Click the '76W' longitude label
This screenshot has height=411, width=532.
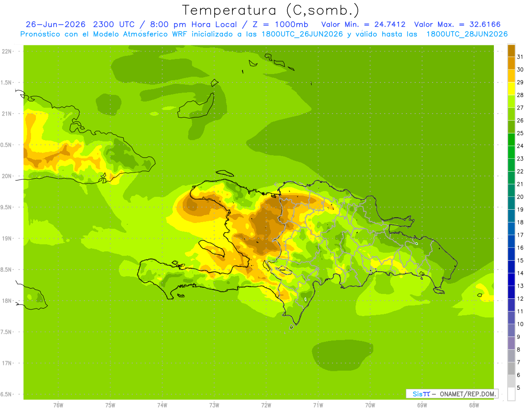(58, 405)
